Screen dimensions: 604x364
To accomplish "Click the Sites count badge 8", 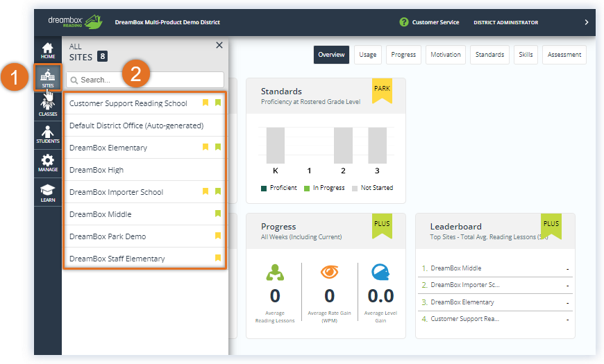I will point(102,56).
